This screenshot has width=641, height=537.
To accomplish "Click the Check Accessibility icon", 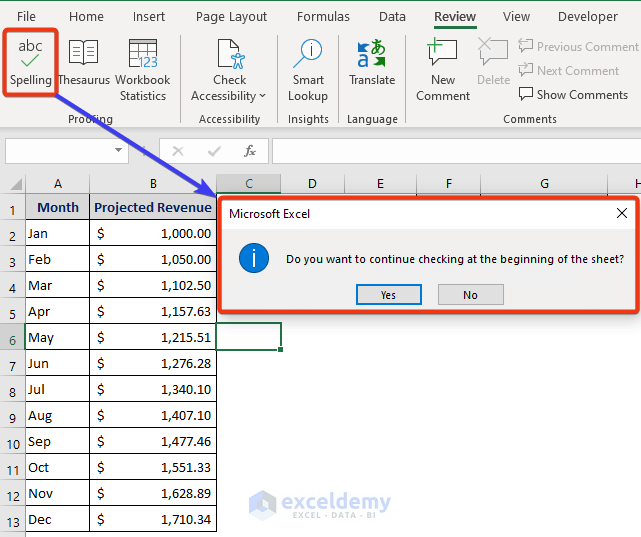I will pos(230,54).
